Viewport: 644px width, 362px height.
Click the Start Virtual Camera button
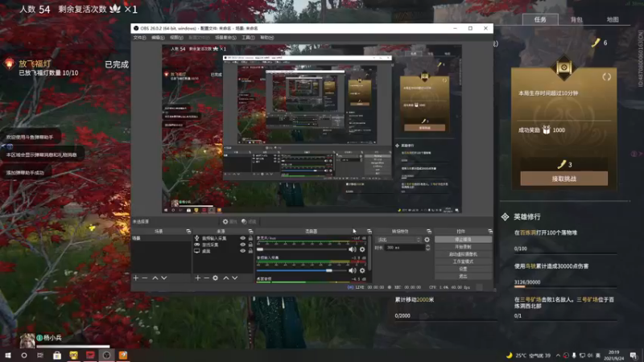tap(463, 254)
